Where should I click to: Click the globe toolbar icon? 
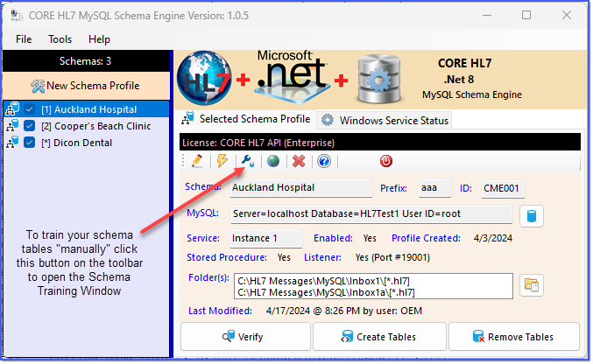pyautogui.click(x=273, y=161)
